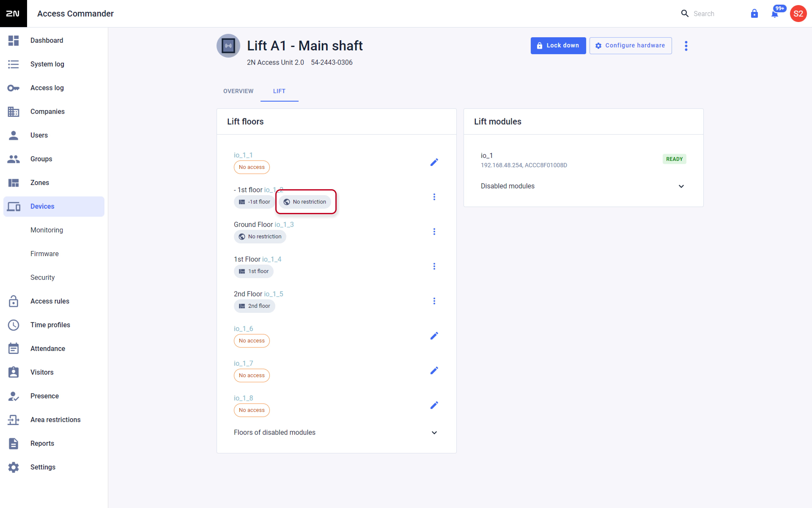Edit floor io_1_8 with pencil icon
Image resolution: width=812 pixels, height=508 pixels.
click(x=434, y=405)
